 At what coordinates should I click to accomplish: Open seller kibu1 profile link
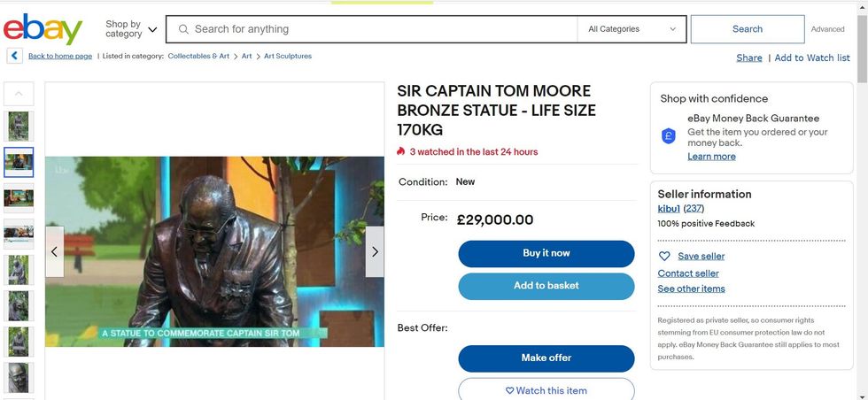coord(669,209)
